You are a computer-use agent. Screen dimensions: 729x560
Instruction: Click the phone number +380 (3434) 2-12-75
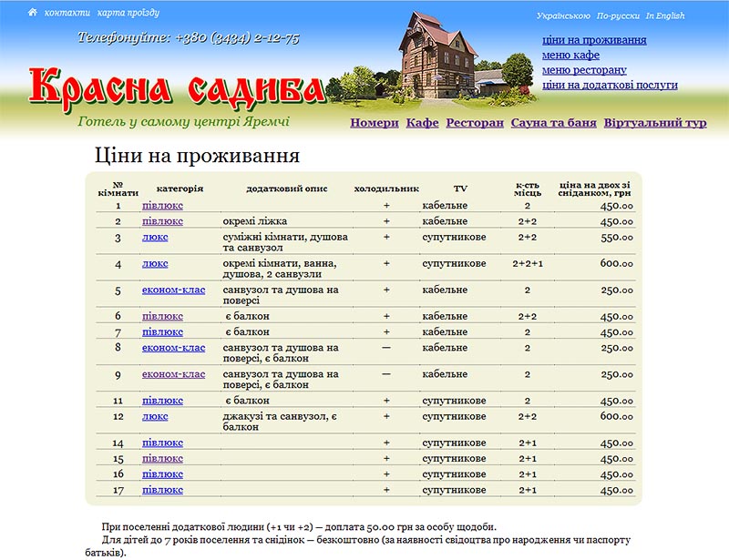237,37
